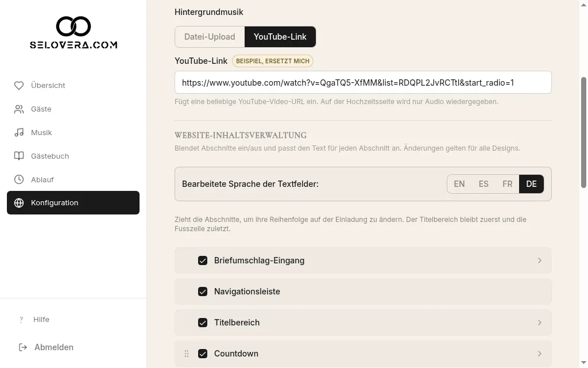The image size is (588, 368).
Task: Click the heart icon beside Übersicht
Action: coord(19,86)
